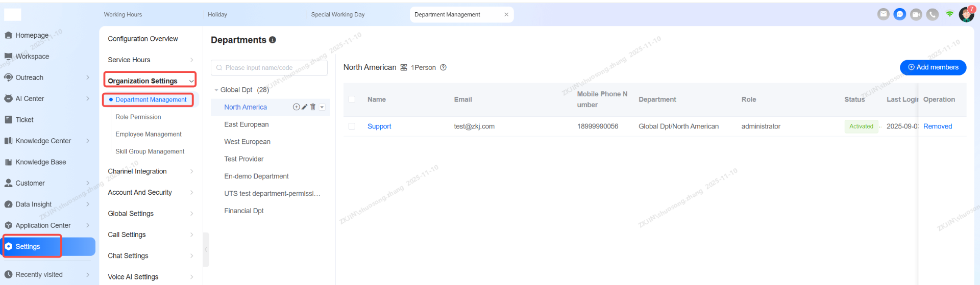Screen dimensions: 980x285
Task: Add a sub-department with the plus circle icon
Action: click(x=296, y=107)
